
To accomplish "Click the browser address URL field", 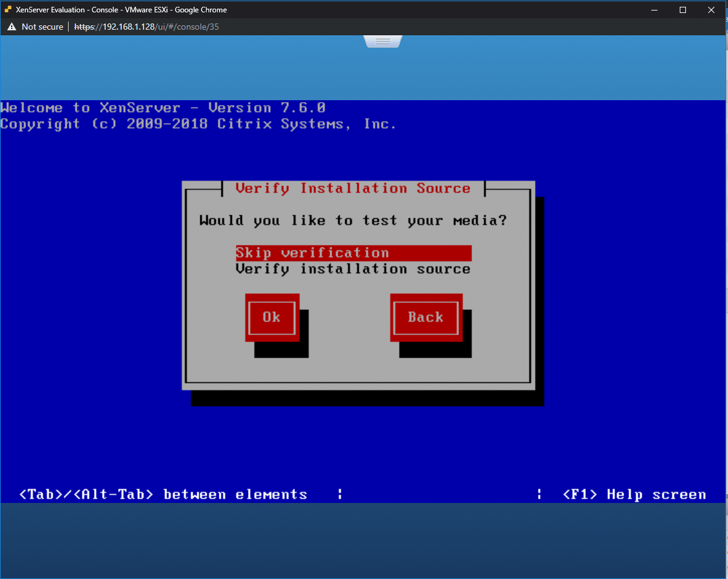I will pos(146,27).
